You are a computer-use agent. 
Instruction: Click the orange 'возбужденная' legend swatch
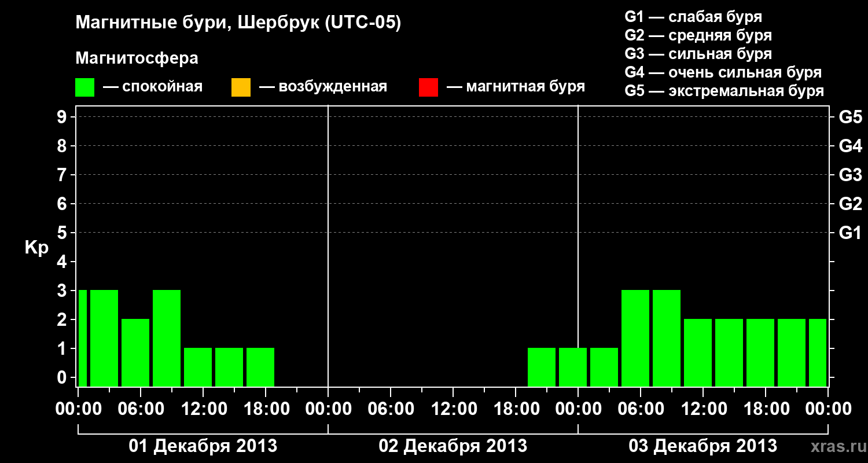click(241, 87)
